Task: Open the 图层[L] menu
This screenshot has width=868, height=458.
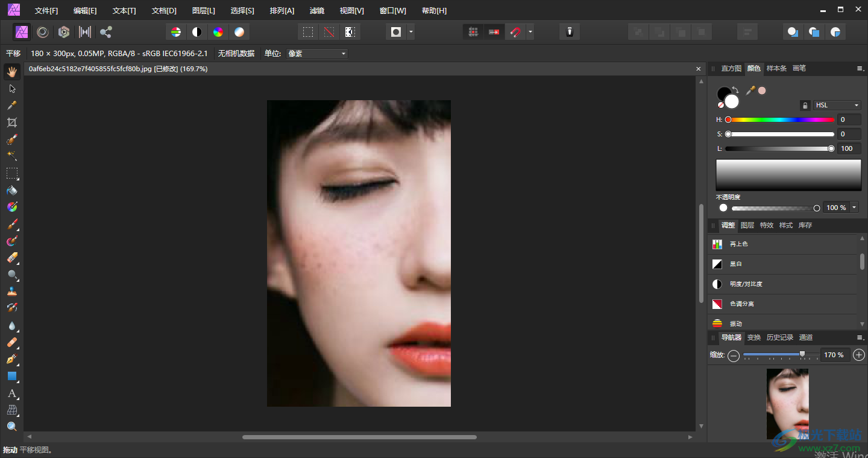Action: (203, 11)
